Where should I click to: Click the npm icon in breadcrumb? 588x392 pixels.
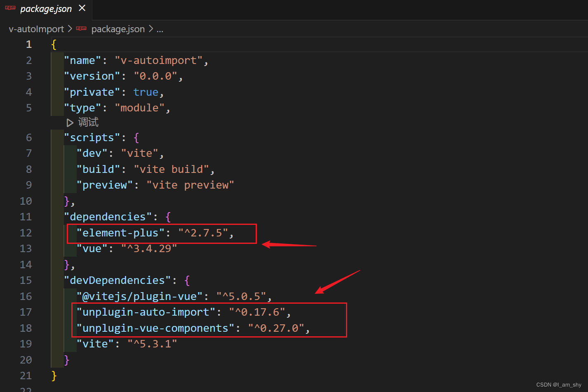tap(81, 28)
